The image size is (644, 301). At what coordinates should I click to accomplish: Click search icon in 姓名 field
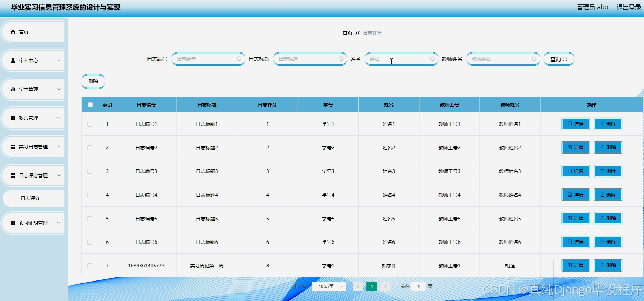[433, 59]
